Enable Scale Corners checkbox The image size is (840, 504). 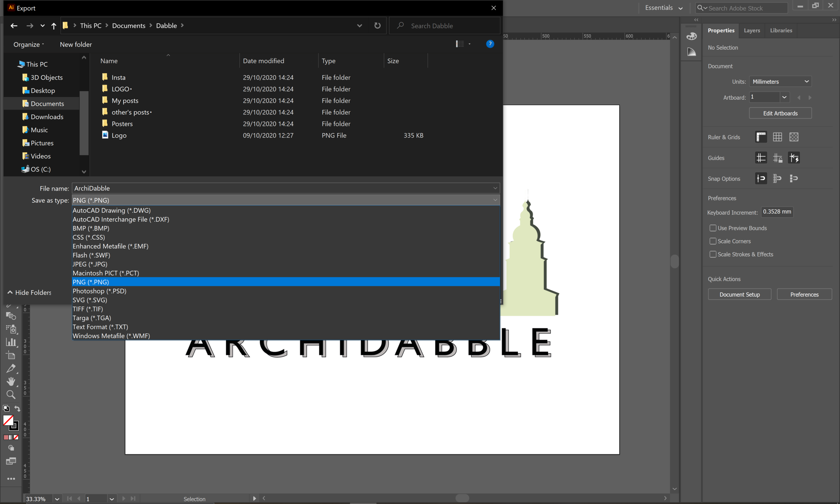pyautogui.click(x=713, y=241)
